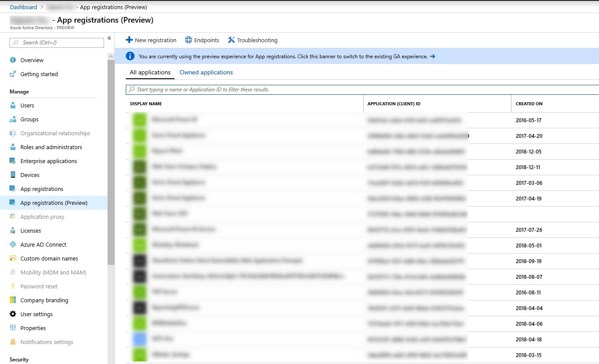The width and height of the screenshot is (599, 364).
Task: Click the 2018-03-15 created date cell
Action: (x=528, y=355)
